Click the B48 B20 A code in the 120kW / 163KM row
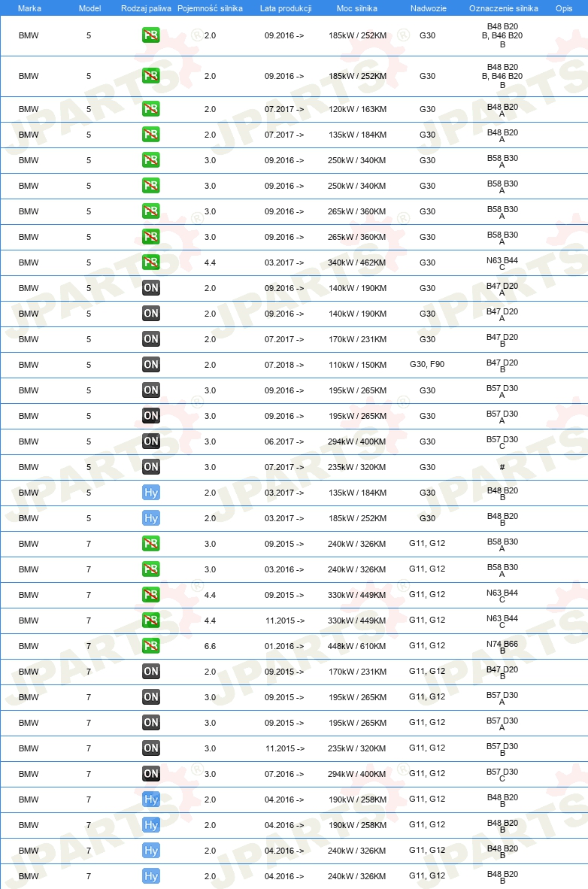The width and height of the screenshot is (588, 889). coord(502,110)
